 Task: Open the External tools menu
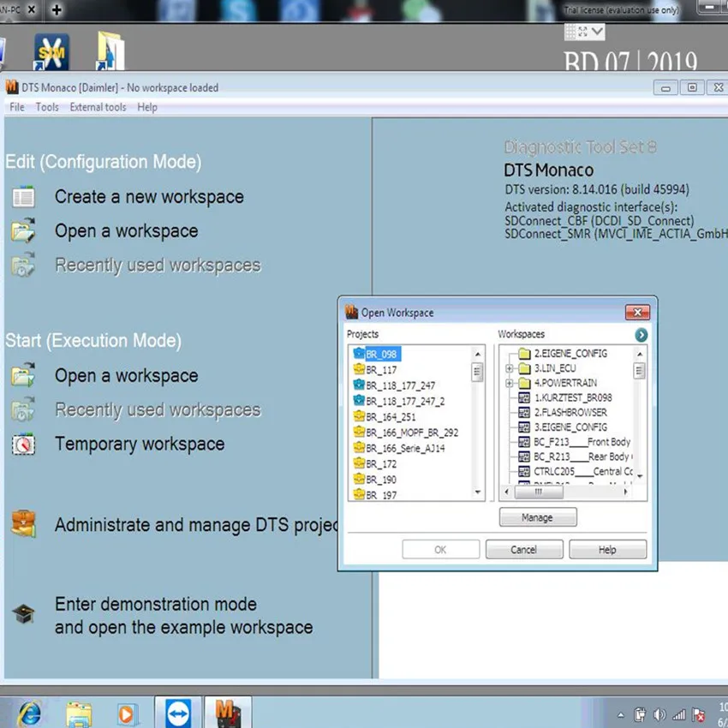click(x=98, y=107)
